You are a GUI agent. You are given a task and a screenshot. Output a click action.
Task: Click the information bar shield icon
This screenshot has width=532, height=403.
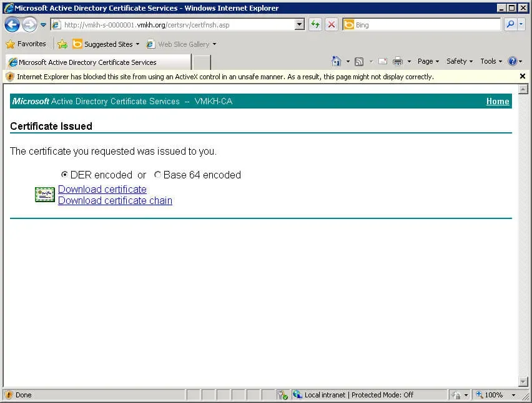click(10, 77)
